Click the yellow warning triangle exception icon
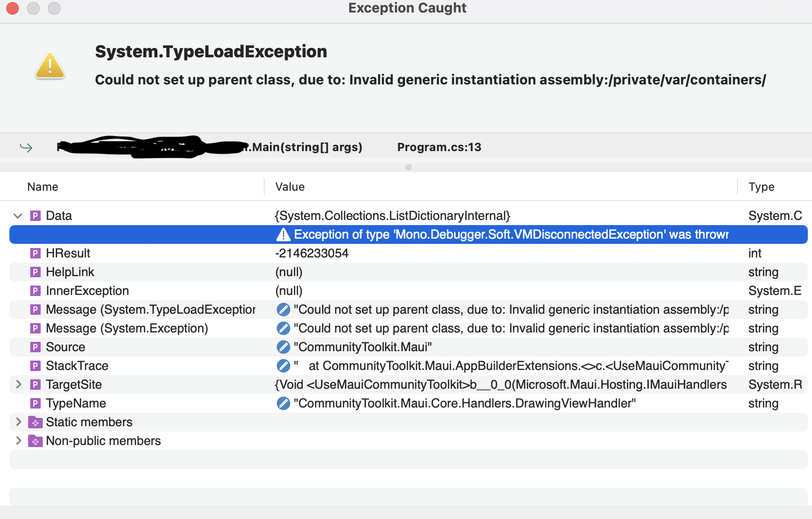This screenshot has height=519, width=812. [50, 65]
